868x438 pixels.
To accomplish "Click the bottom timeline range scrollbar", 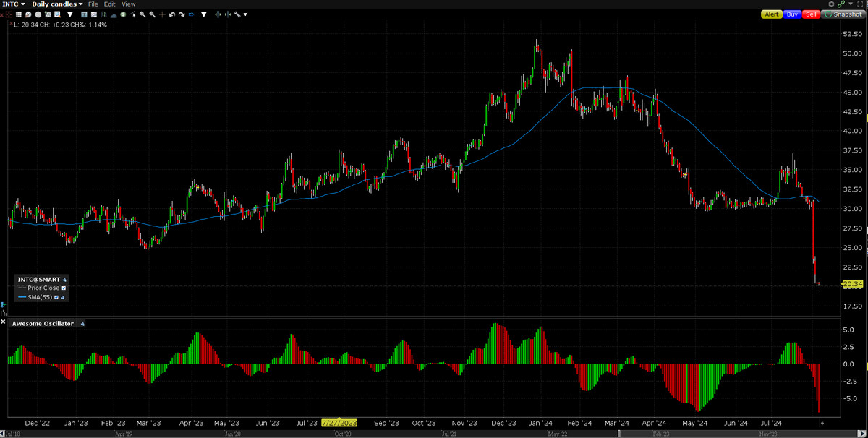I will click(x=434, y=434).
